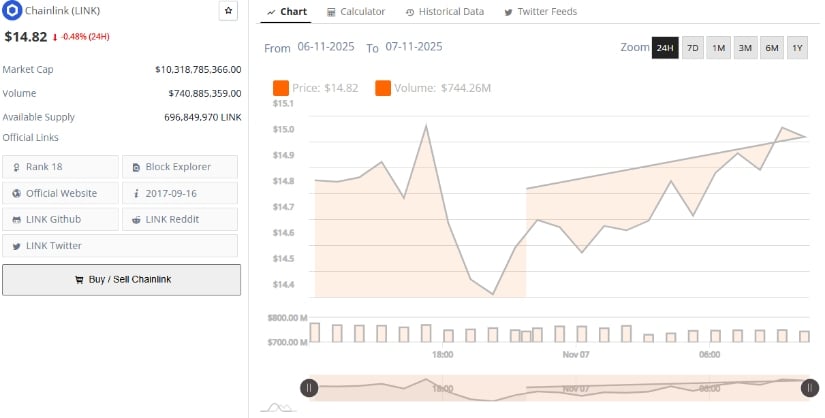Open the LINK Twitter link
Image resolution: width=825 pixels, height=418 pixels.
60,245
